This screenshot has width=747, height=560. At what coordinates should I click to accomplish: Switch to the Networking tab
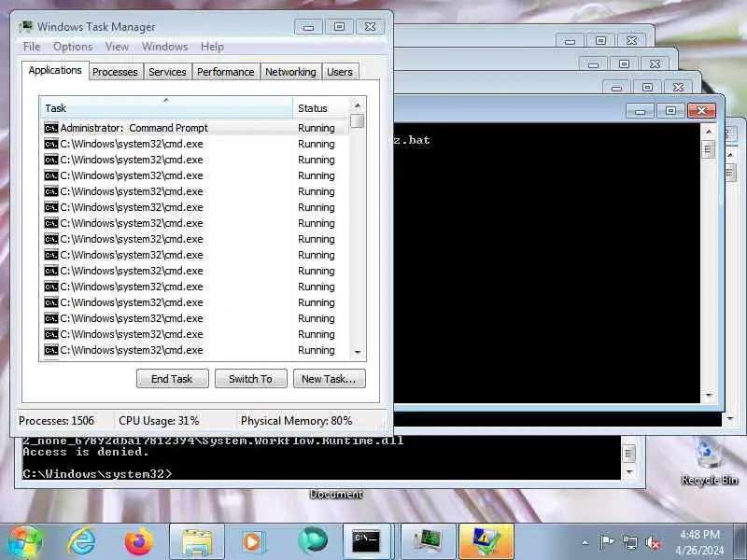click(290, 72)
